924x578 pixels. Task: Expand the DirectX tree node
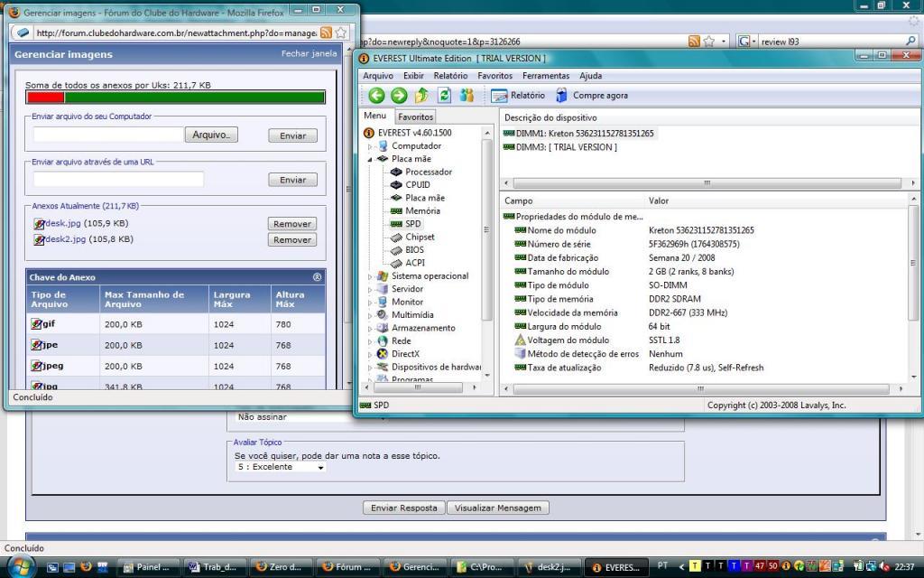click(x=370, y=354)
